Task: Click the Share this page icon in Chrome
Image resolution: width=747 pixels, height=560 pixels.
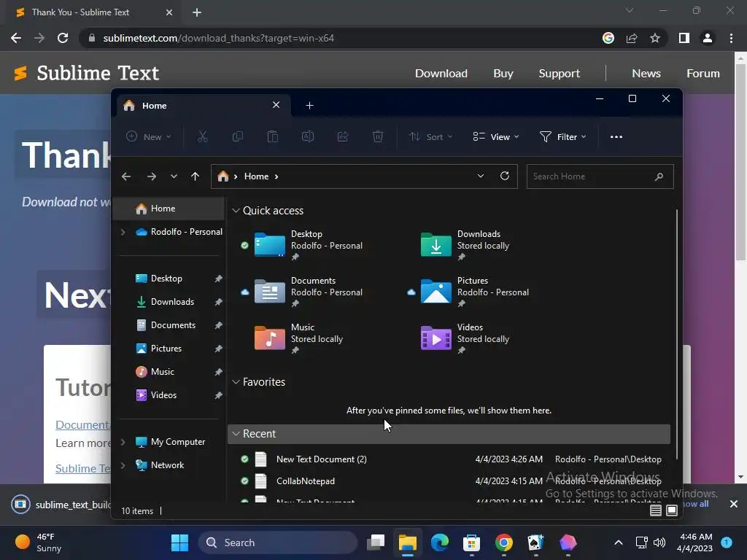Action: [632, 38]
